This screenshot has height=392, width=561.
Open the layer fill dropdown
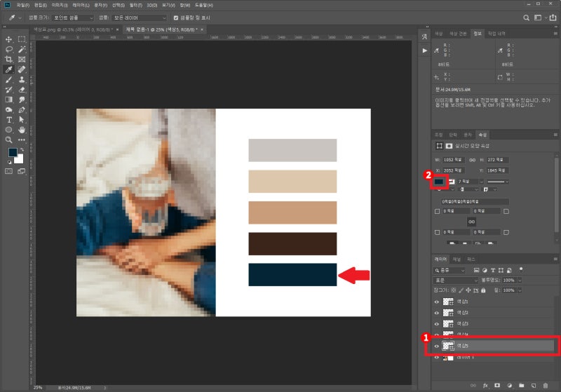coord(520,290)
